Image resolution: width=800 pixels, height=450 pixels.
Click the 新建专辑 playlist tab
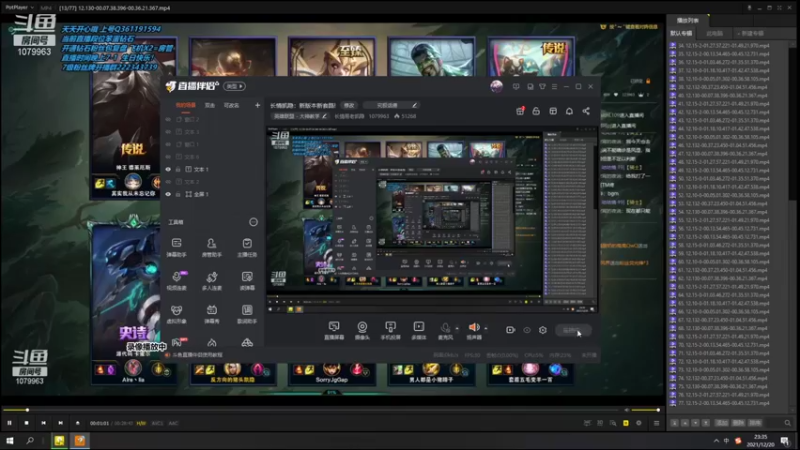pyautogui.click(x=750, y=33)
